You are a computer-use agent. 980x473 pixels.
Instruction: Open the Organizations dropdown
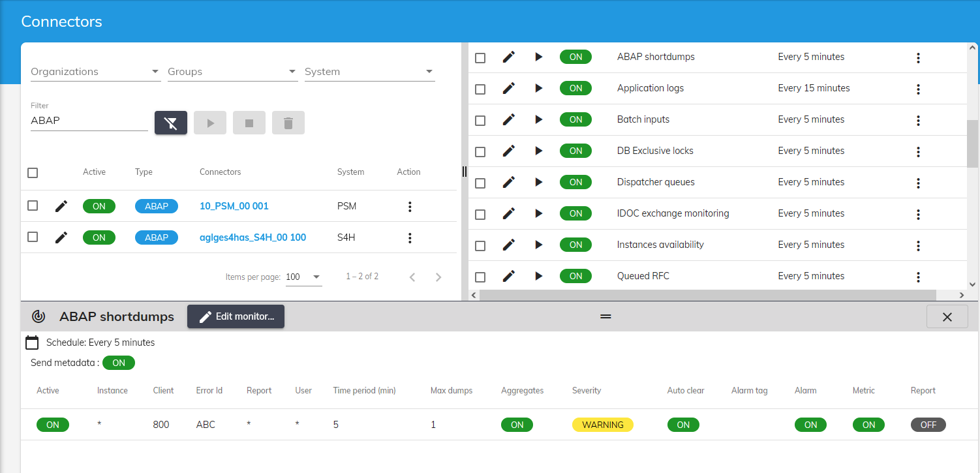(95, 72)
